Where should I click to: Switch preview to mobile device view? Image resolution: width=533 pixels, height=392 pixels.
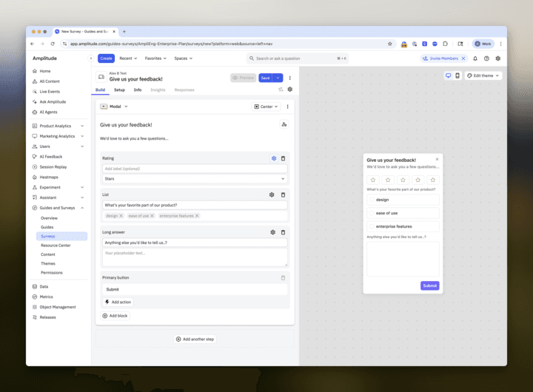tap(457, 75)
